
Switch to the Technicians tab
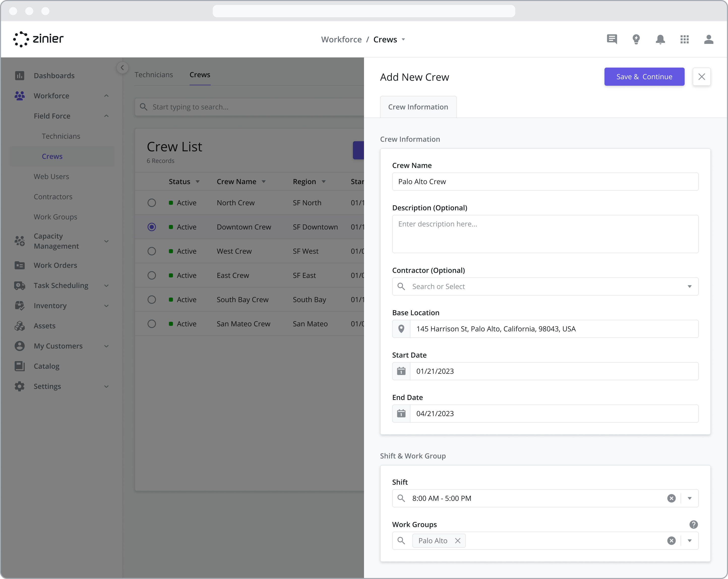click(x=154, y=75)
